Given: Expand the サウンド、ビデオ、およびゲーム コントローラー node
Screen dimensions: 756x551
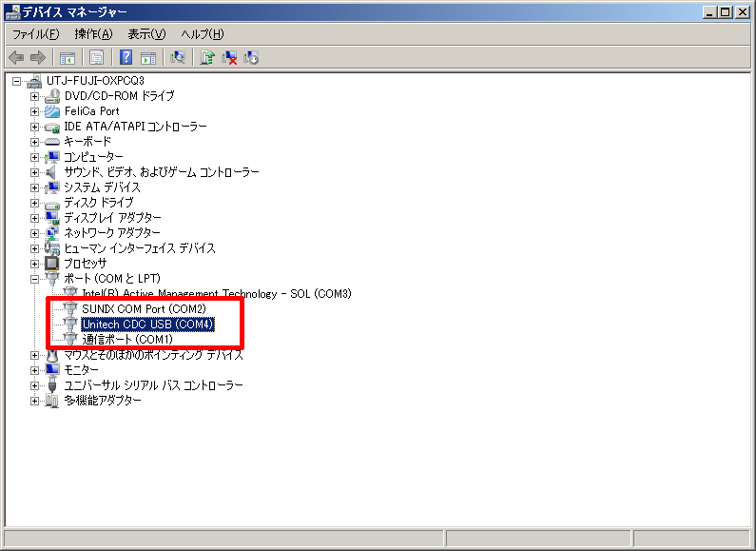Looking at the screenshot, I should [x=35, y=172].
